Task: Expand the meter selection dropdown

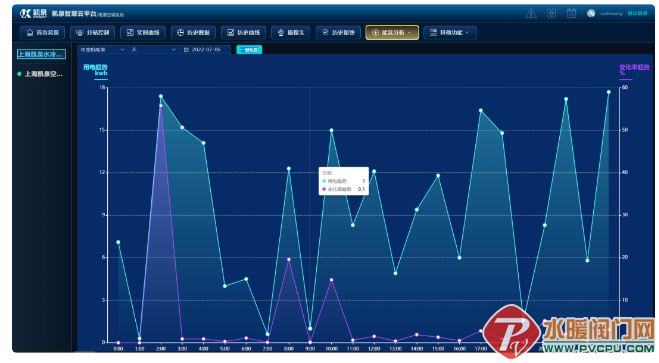Action: click(x=103, y=50)
